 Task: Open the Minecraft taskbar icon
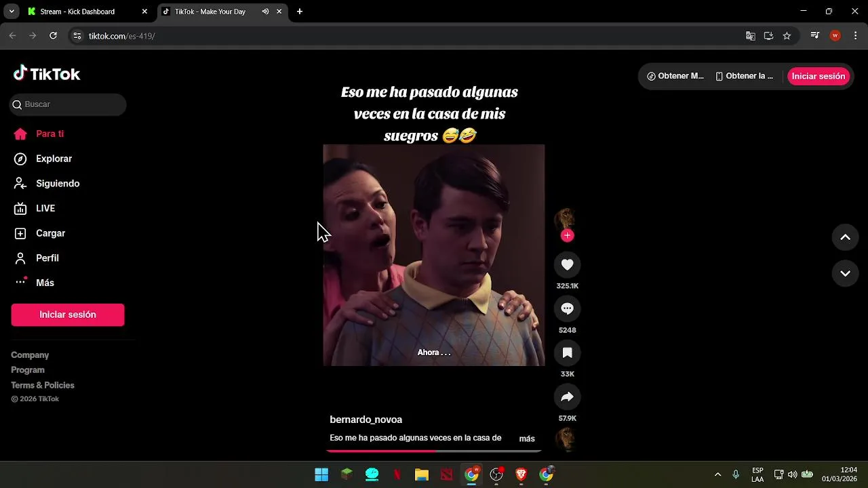tap(347, 474)
